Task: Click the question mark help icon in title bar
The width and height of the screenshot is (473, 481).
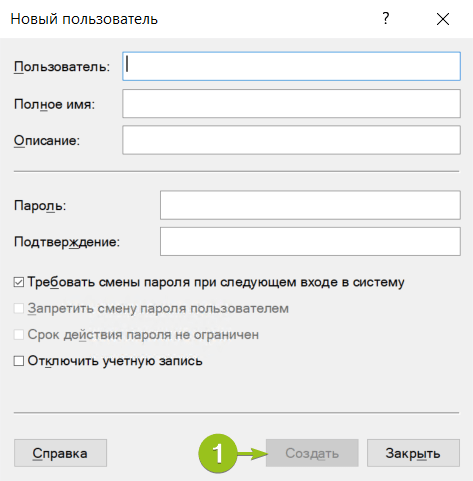Action: tap(386, 19)
